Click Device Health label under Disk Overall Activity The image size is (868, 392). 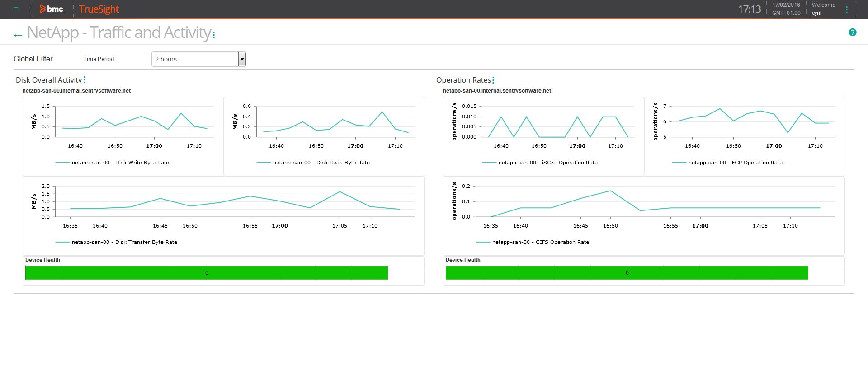pos(42,260)
